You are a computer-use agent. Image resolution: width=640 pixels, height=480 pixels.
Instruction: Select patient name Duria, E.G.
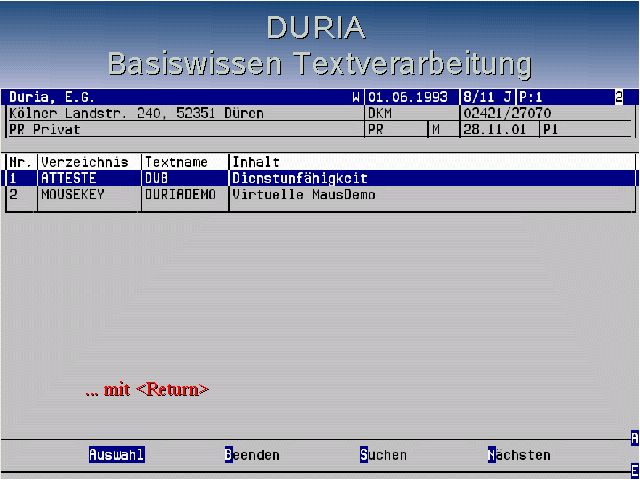[x=52, y=97]
